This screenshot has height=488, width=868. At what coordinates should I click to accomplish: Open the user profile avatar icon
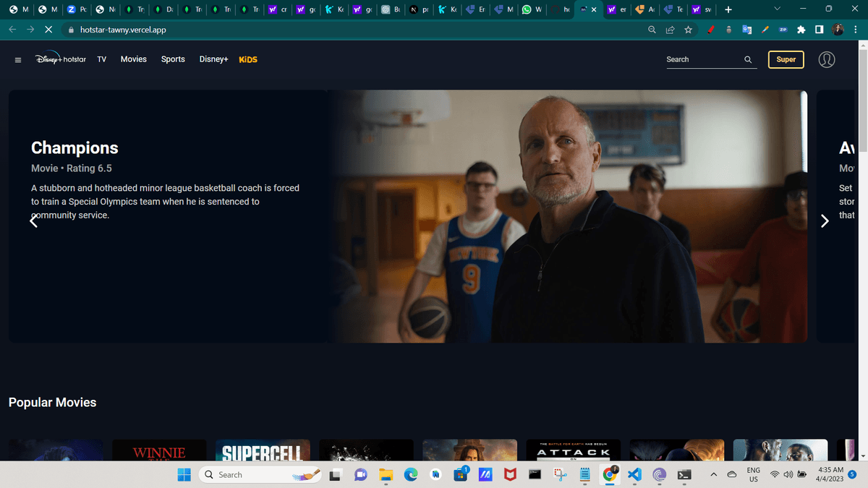point(827,59)
